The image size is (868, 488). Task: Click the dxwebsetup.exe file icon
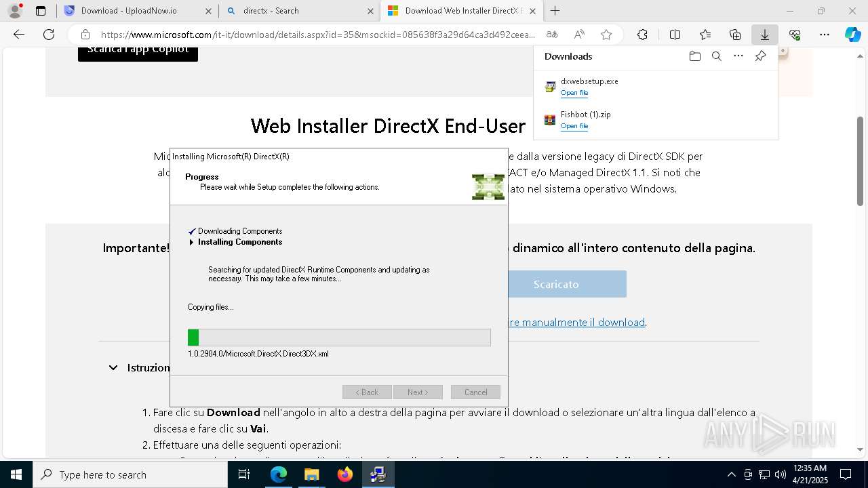550,87
